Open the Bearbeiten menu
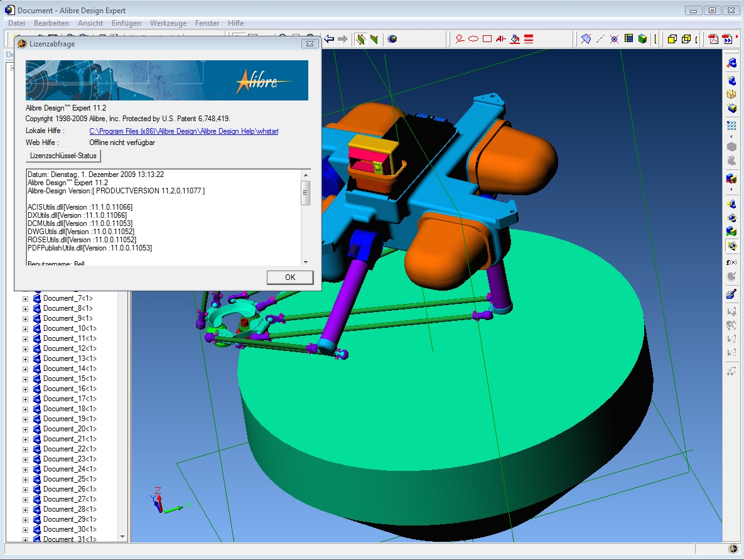This screenshot has height=560, width=744. tap(51, 23)
